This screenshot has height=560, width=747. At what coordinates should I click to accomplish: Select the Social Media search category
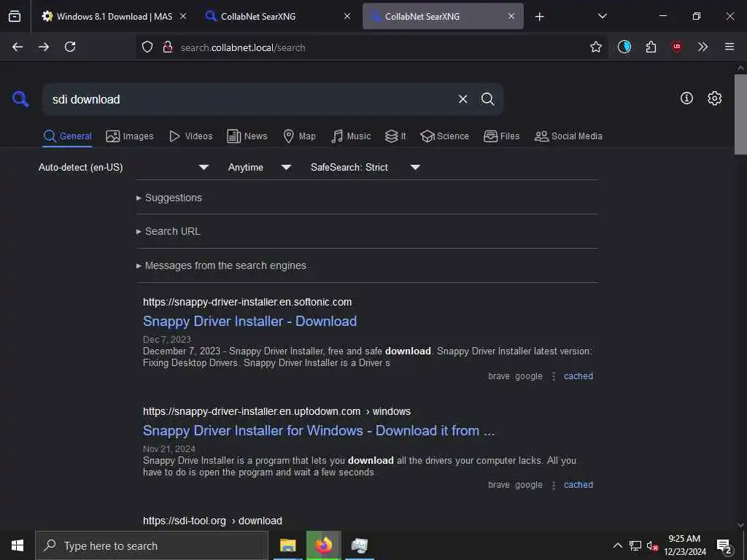[568, 136]
